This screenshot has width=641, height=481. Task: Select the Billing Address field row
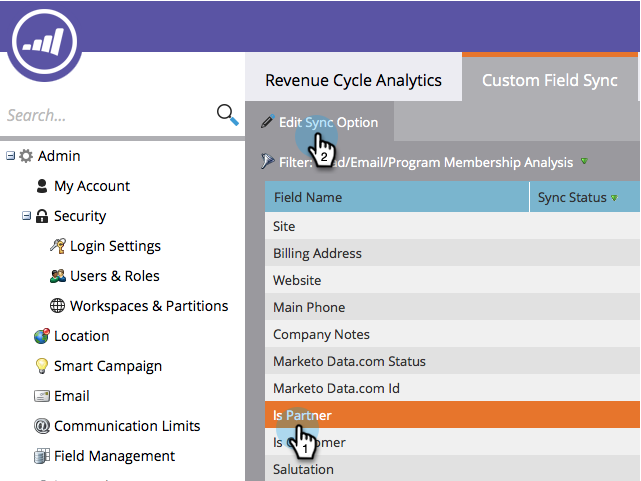point(452,253)
